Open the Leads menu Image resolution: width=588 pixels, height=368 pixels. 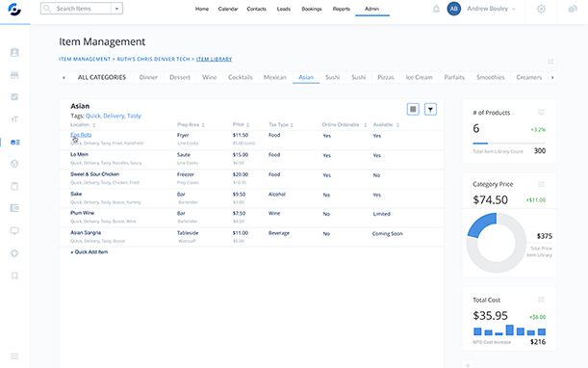click(284, 9)
